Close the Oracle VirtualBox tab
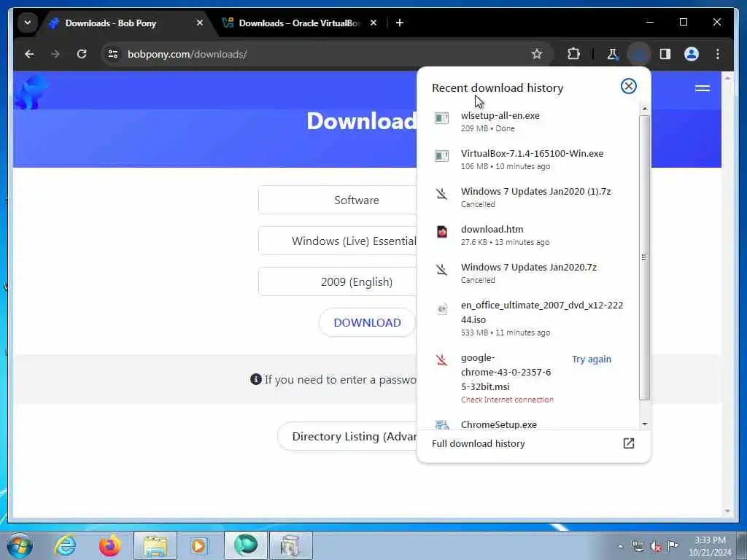 373,23
